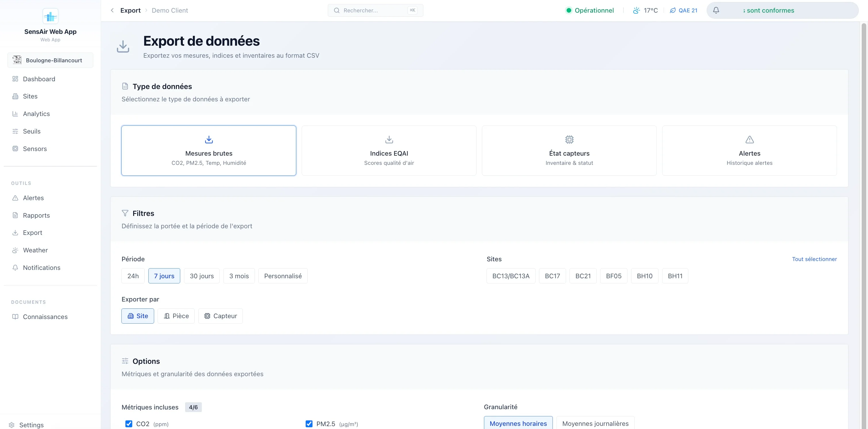Click the Rapports document icon in sidebar
Screen dimensions: 868x429
(15, 215)
